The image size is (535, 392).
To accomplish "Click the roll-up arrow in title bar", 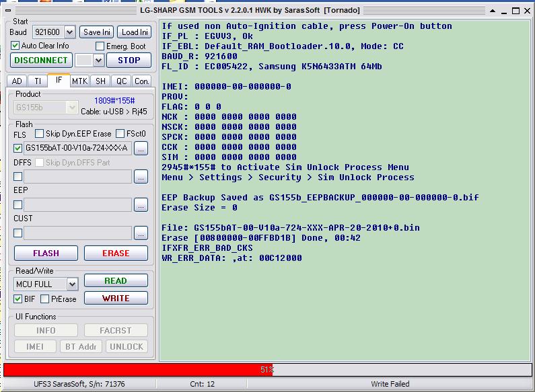I will 493,11.
